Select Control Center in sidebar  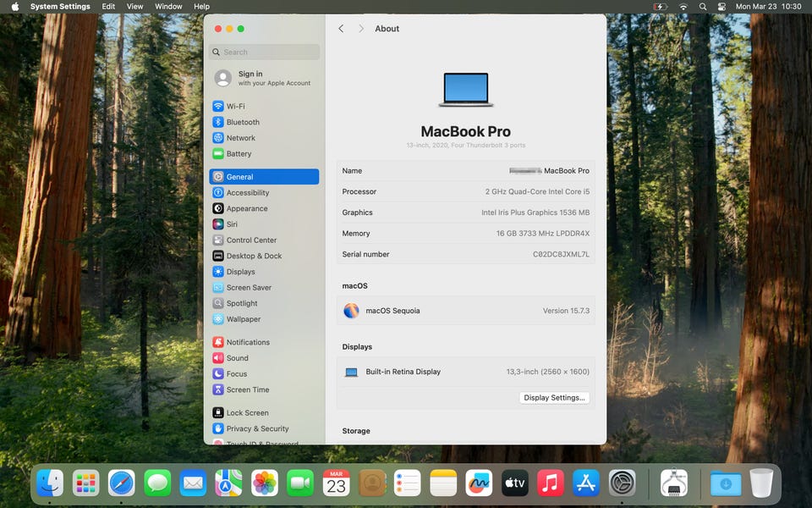pos(251,240)
